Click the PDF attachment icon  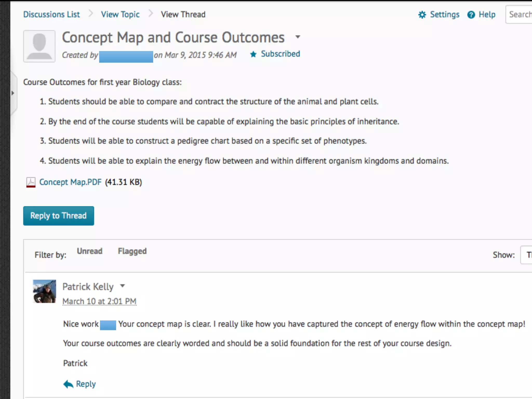pos(31,182)
